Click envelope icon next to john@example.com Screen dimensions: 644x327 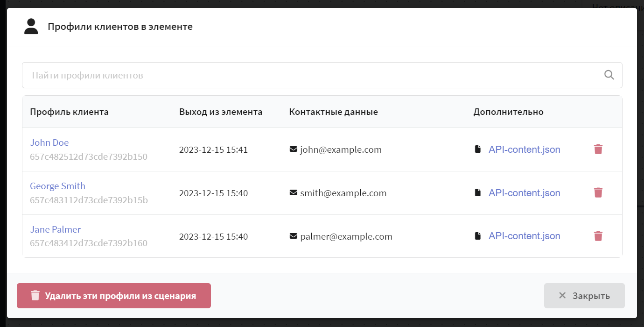[294, 149]
